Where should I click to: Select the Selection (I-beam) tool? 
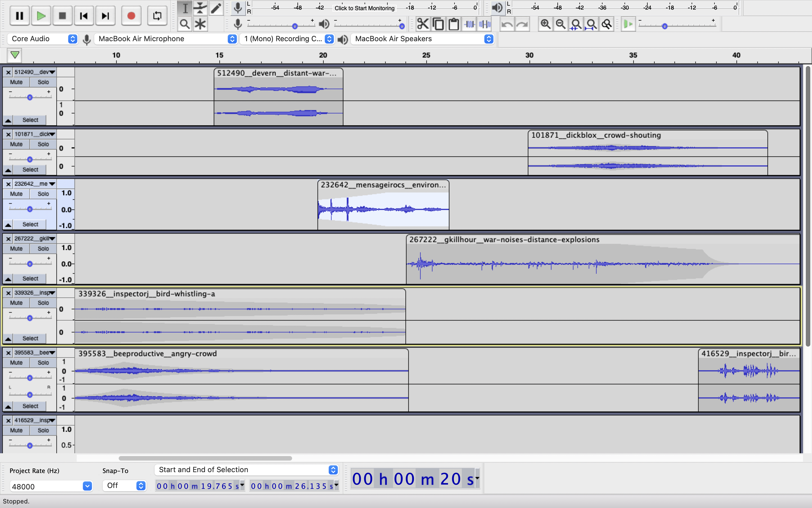tap(185, 8)
